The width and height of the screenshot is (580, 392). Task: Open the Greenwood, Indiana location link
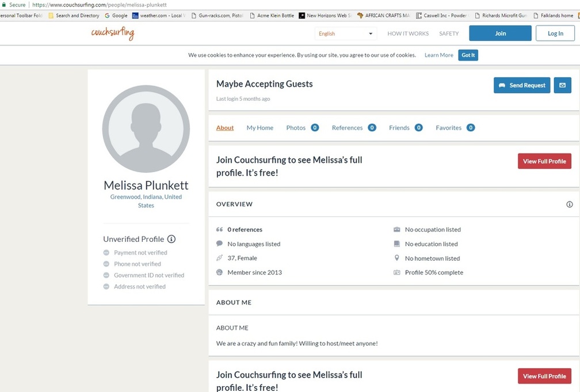[146, 201]
